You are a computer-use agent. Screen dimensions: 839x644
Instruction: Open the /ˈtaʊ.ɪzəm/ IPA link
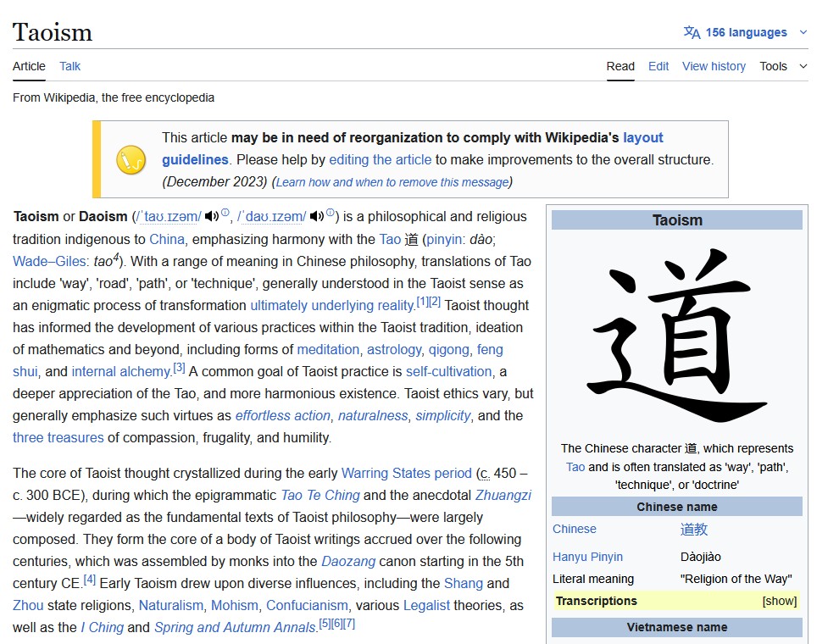pyautogui.click(x=169, y=217)
